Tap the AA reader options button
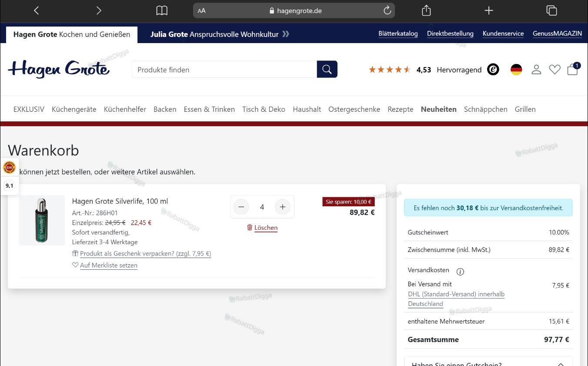The width and height of the screenshot is (588, 366). click(x=201, y=11)
